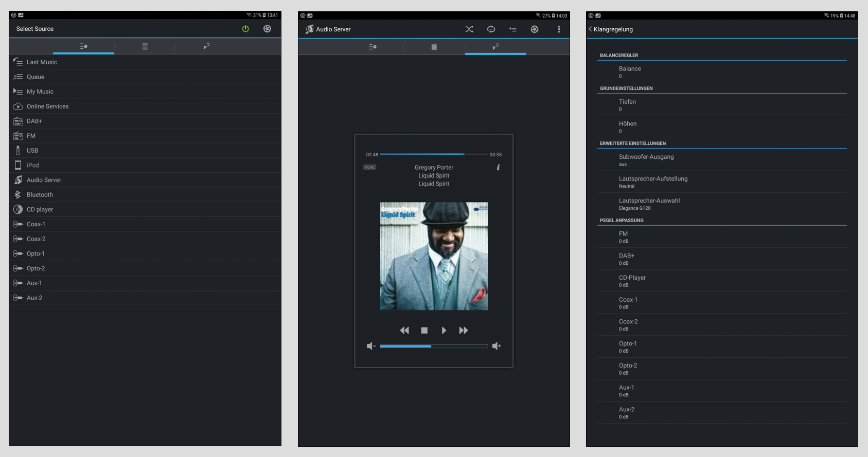
Task: Adjust FM level setting
Action: click(x=722, y=237)
